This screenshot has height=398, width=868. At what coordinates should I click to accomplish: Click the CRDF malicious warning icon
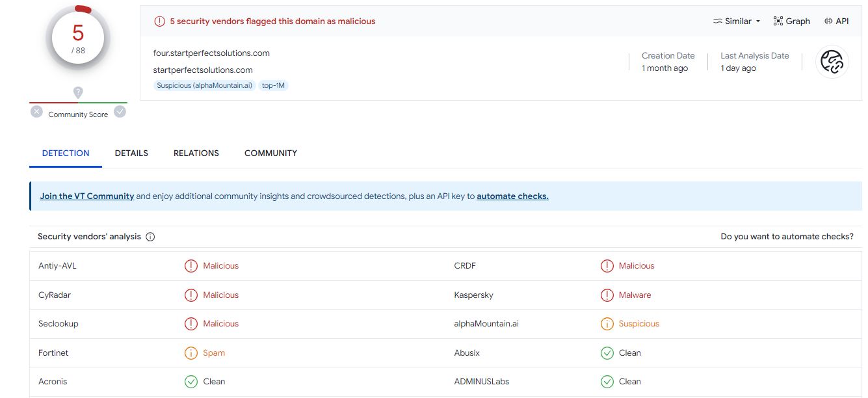tap(607, 266)
